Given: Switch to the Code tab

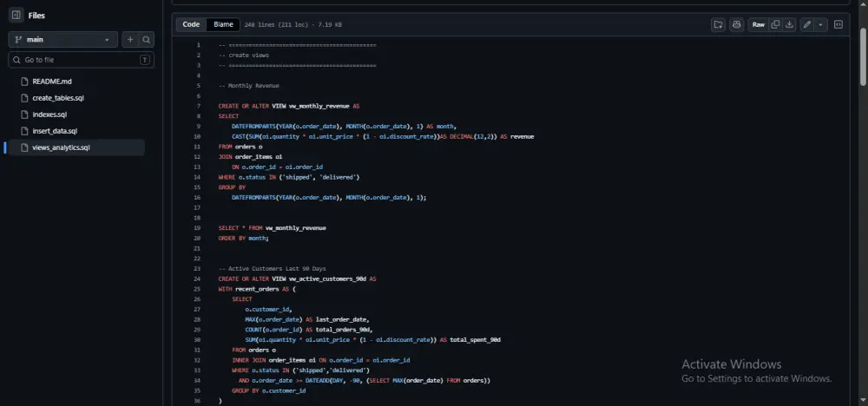Looking at the screenshot, I should tap(191, 24).
